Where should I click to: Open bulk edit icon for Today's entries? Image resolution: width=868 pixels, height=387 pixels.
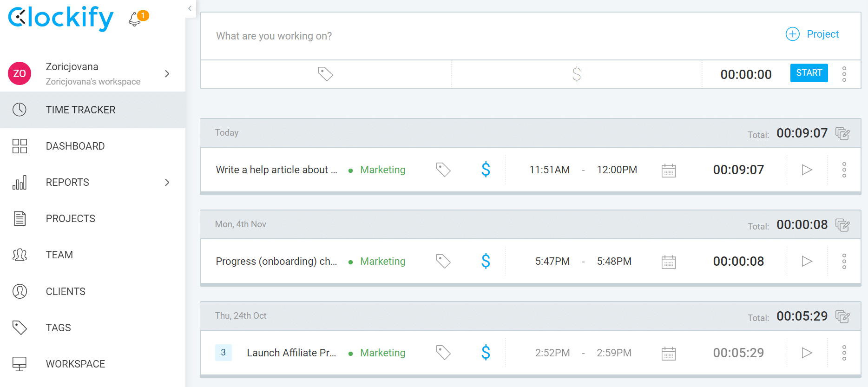pyautogui.click(x=842, y=133)
